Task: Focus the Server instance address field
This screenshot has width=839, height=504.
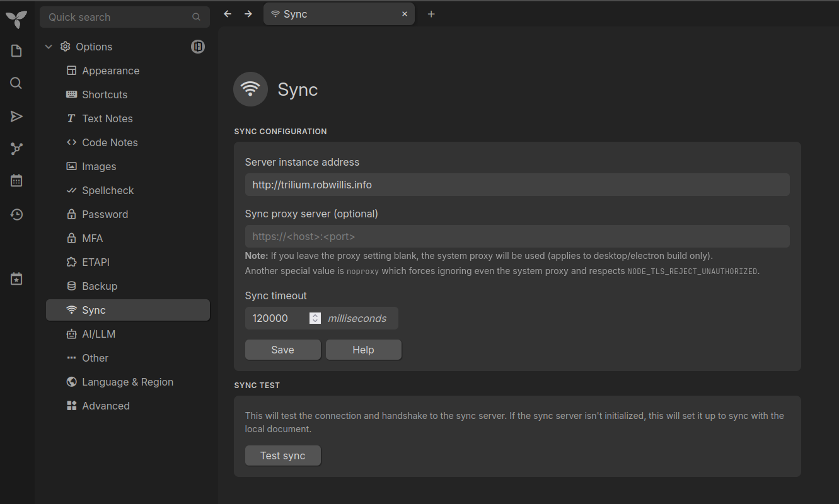Action: [517, 185]
